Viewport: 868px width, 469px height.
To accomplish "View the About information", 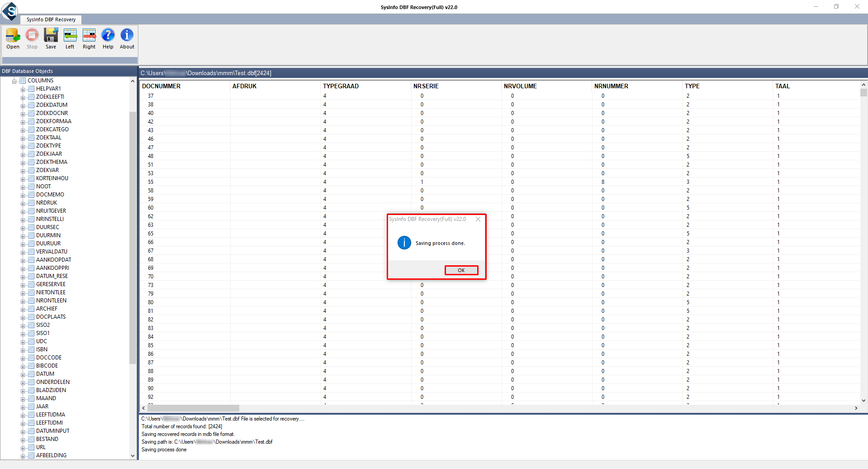I will tap(127, 38).
